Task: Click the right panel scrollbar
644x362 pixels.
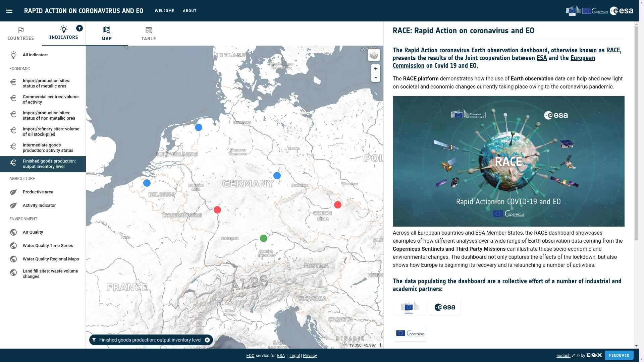Action: (636, 133)
